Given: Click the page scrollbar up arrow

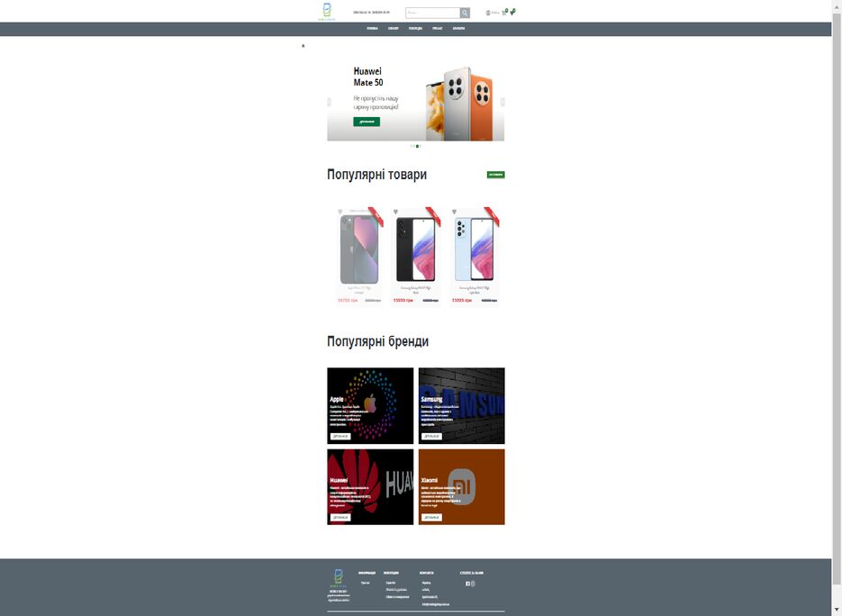Looking at the screenshot, I should coord(837,5).
